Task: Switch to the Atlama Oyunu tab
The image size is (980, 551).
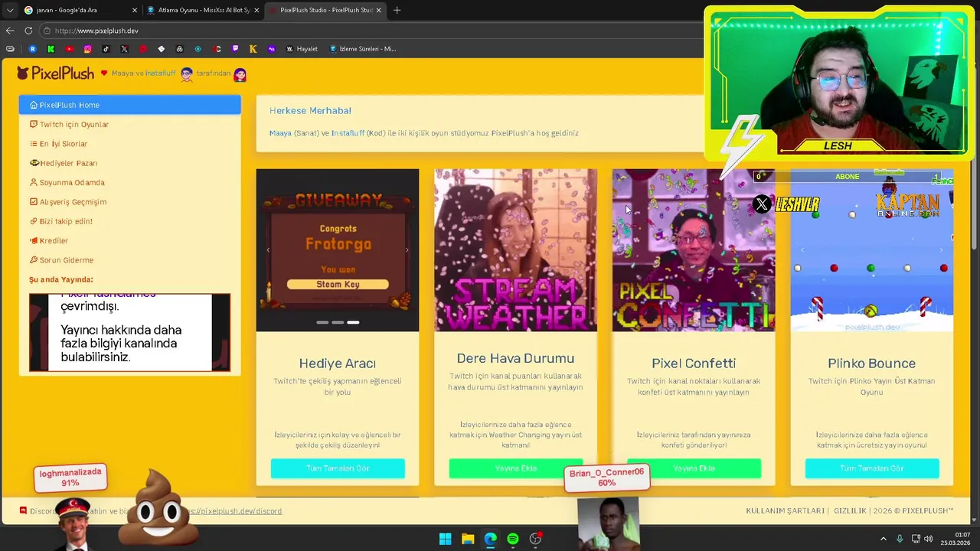Action: point(203,10)
